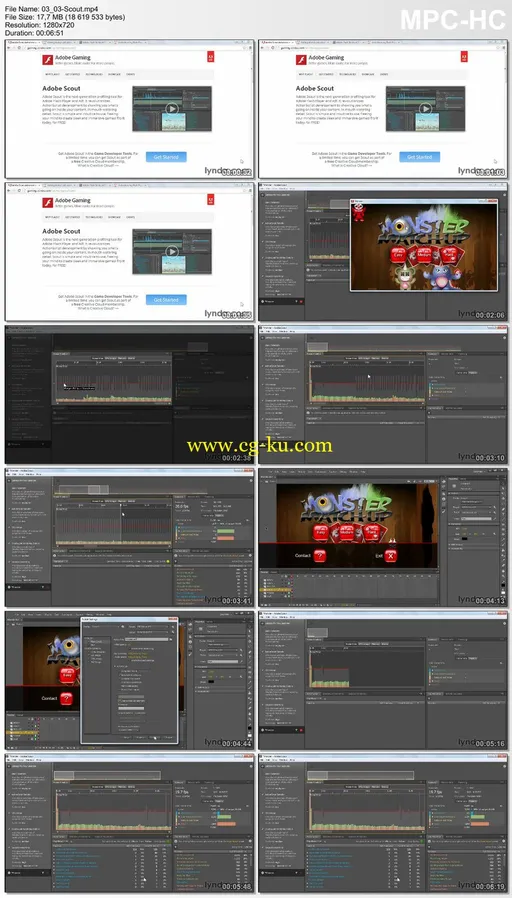This screenshot has width=512, height=898.
Task: Click red Adobe logo in 00:01:35 frame
Action: tap(210, 199)
